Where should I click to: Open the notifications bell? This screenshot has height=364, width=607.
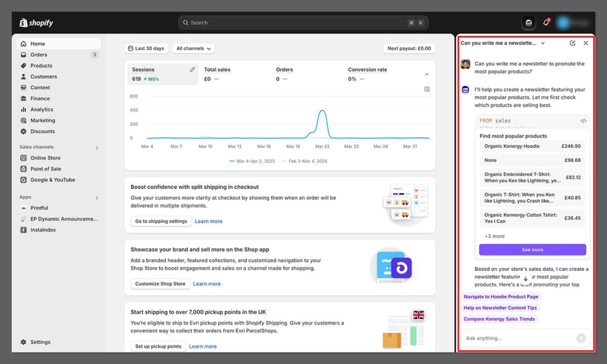pyautogui.click(x=546, y=23)
